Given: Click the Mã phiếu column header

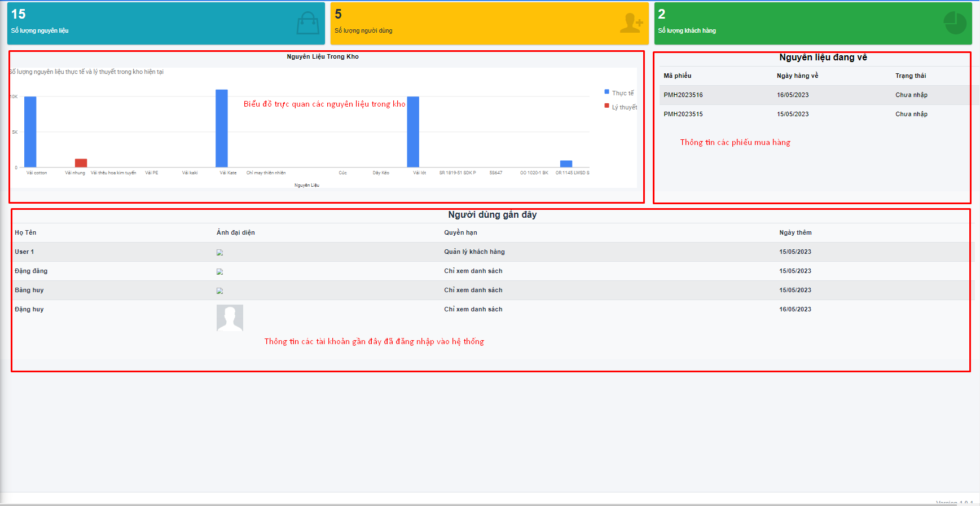Looking at the screenshot, I should coord(678,76).
